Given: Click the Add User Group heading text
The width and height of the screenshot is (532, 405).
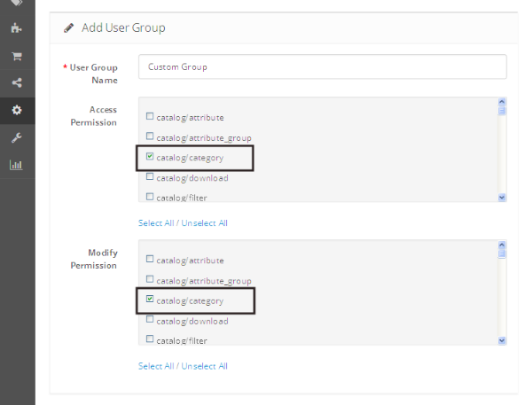Looking at the screenshot, I should coord(123,27).
